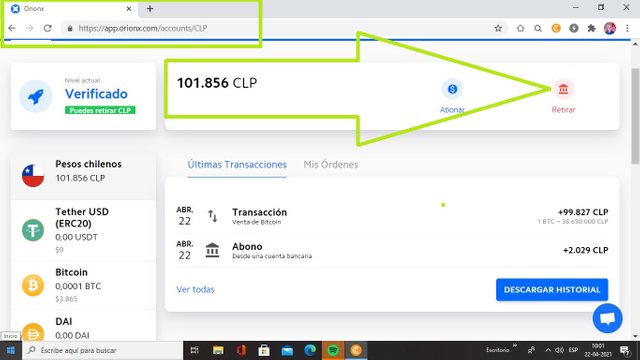Screen dimensions: 640x360
Task: Click the 0,00 USDT balance text
Action: [76, 237]
